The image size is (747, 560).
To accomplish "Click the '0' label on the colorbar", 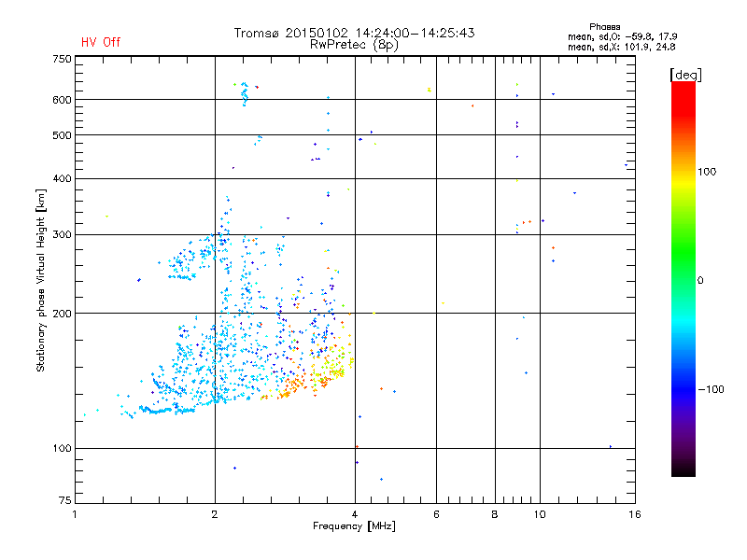I will tap(700, 281).
